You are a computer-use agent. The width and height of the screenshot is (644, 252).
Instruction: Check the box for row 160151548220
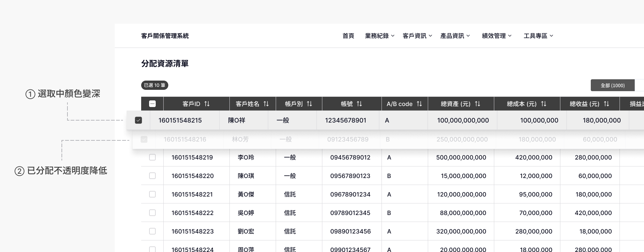click(x=152, y=176)
